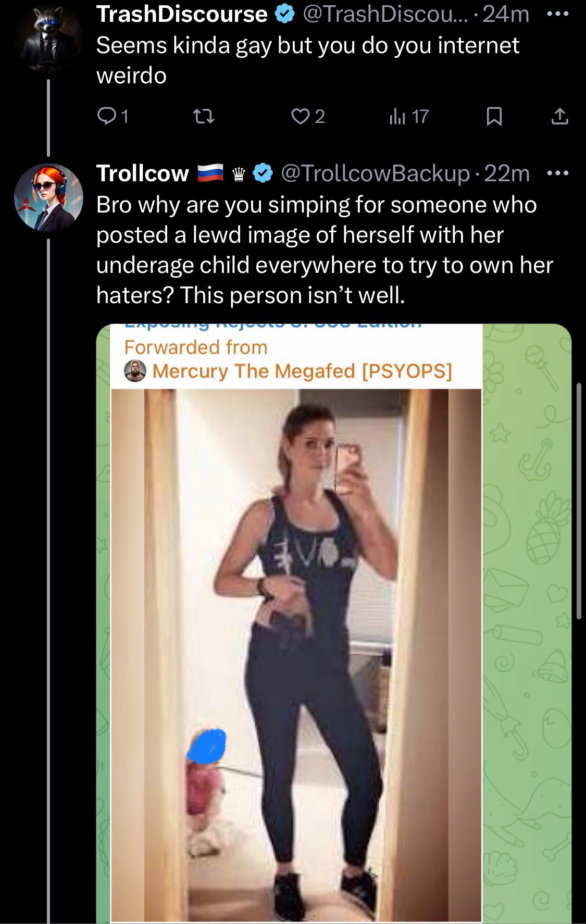Open Trollcow display name profile
The width and height of the screenshot is (586, 924).
[x=143, y=173]
